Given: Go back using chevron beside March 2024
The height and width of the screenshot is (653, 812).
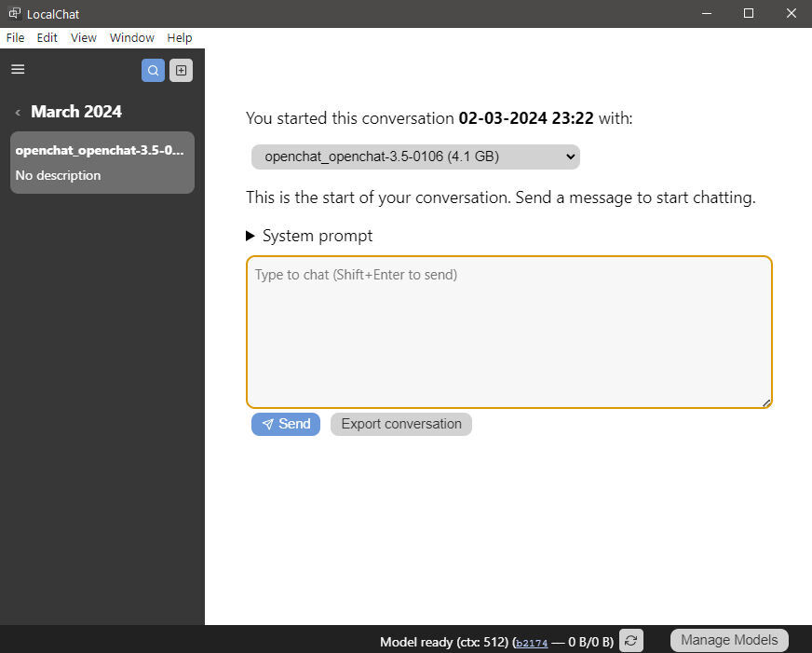Looking at the screenshot, I should [x=18, y=112].
